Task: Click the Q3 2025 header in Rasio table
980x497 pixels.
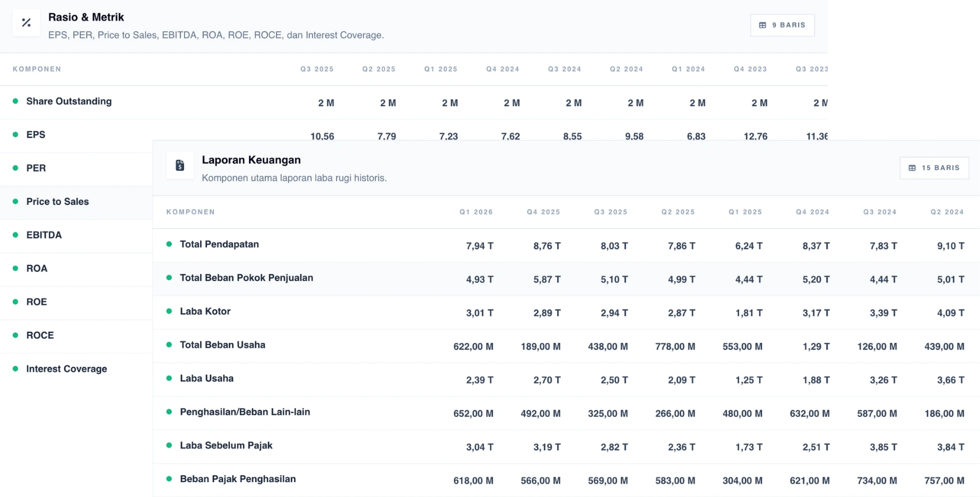Action: click(317, 69)
